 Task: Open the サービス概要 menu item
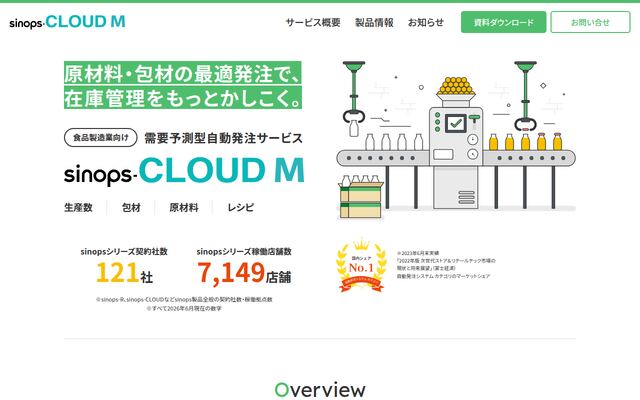pos(313,22)
